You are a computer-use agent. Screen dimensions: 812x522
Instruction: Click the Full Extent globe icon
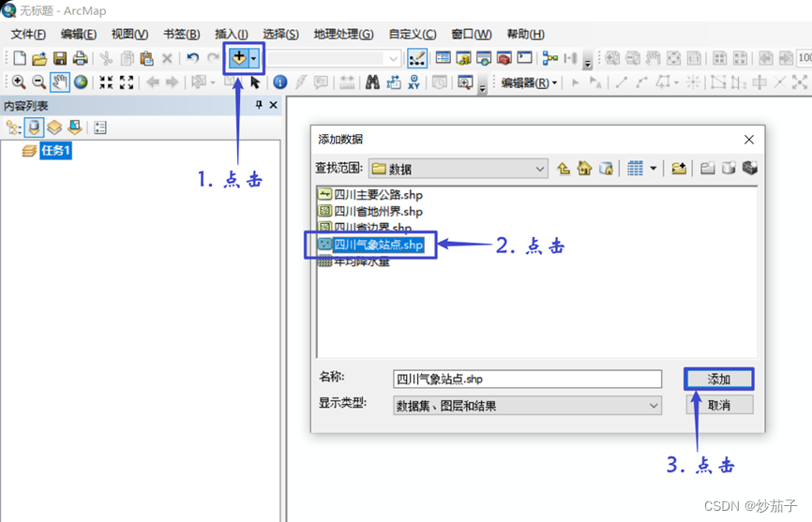coord(81,82)
